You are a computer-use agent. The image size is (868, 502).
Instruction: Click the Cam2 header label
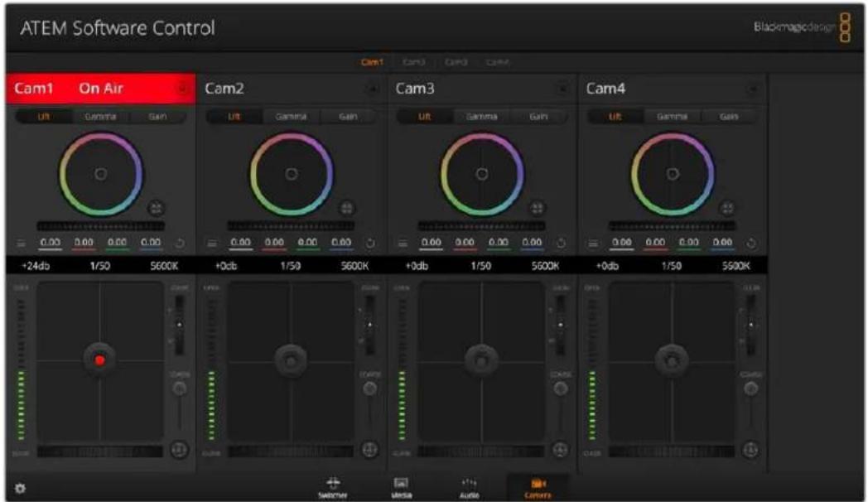pyautogui.click(x=224, y=89)
